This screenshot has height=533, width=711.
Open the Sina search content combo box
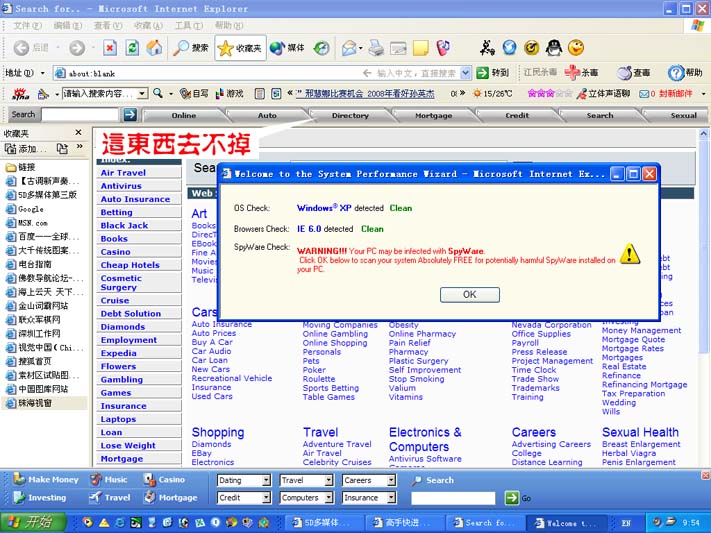[105, 93]
